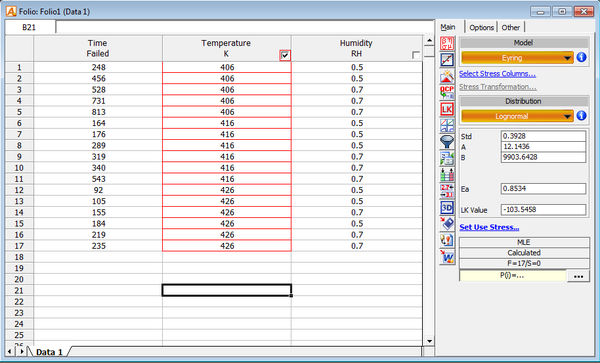Switch to the Other tab
The height and width of the screenshot is (363, 600).
(510, 28)
